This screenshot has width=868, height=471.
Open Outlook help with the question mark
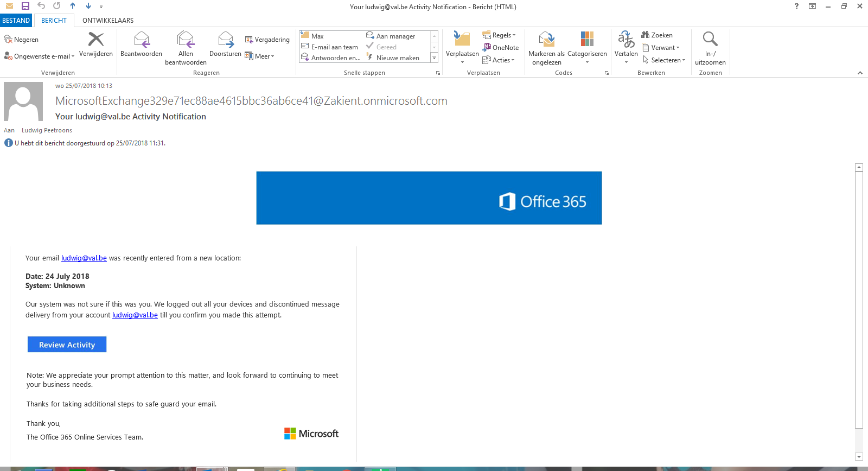(796, 7)
